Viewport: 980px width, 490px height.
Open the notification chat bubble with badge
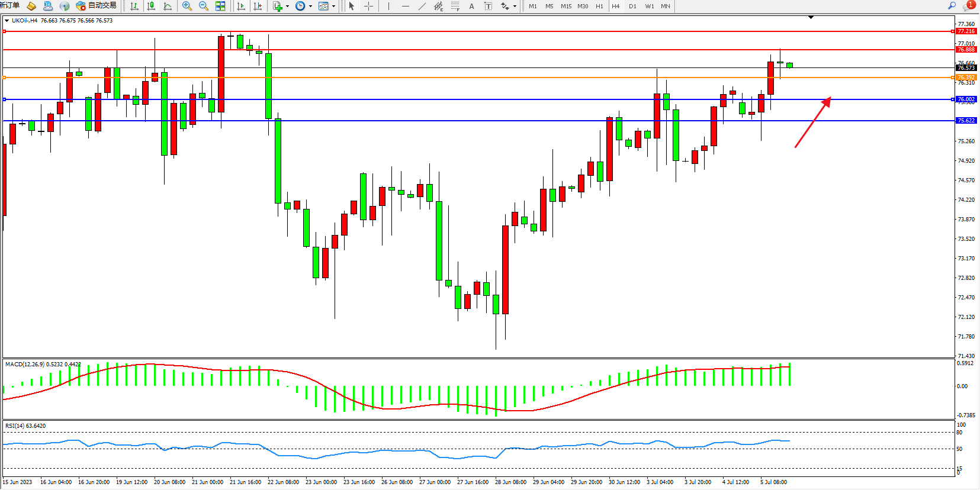[x=968, y=5]
